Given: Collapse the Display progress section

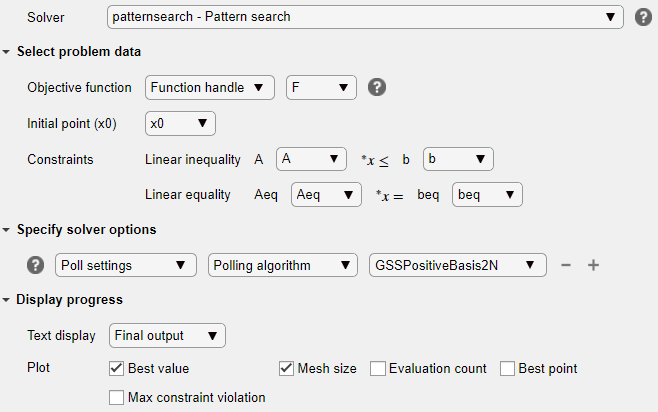Looking at the screenshot, I should 8,299.
